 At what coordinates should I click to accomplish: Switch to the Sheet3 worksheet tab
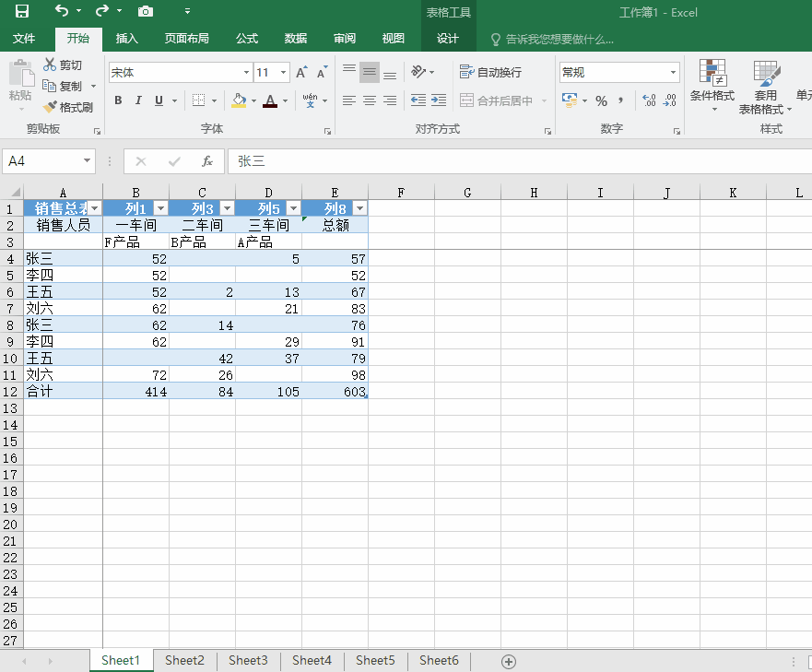click(x=248, y=660)
